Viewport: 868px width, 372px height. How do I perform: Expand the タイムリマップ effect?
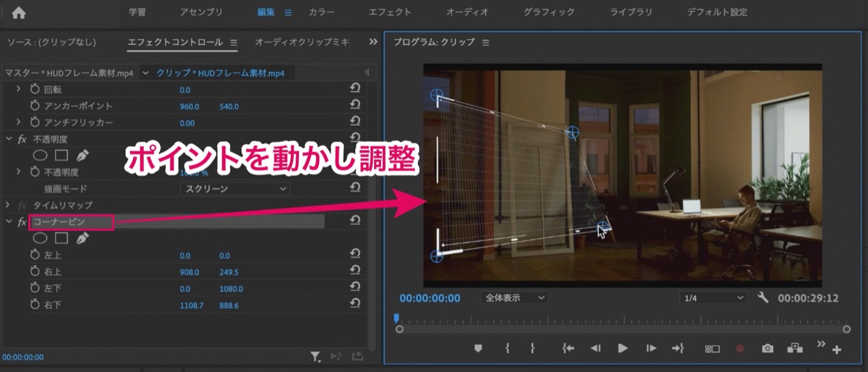point(8,205)
